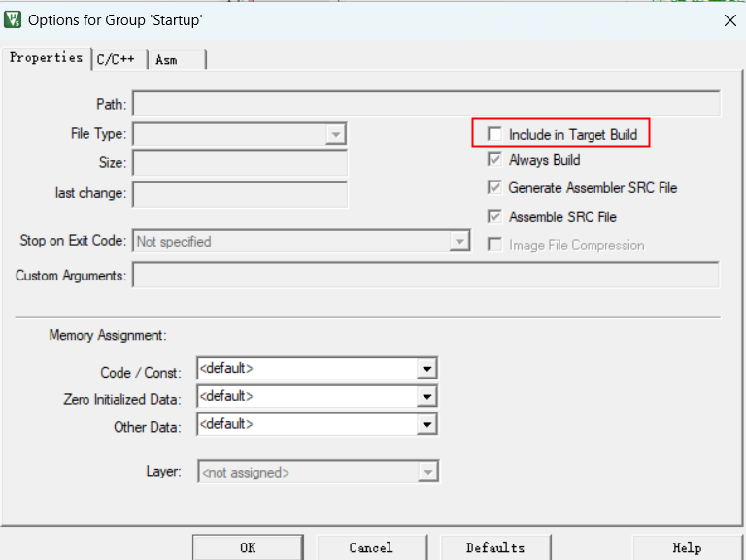Switch to the Properties tab
The width and height of the screenshot is (746, 560).
coord(46,58)
